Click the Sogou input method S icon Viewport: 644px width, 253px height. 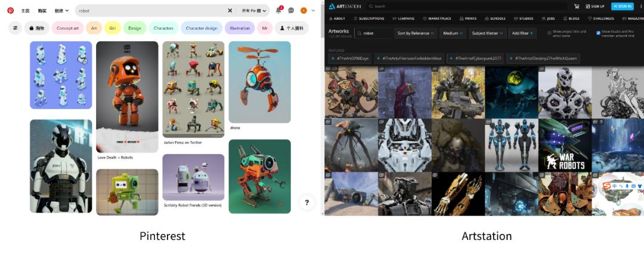(608, 186)
